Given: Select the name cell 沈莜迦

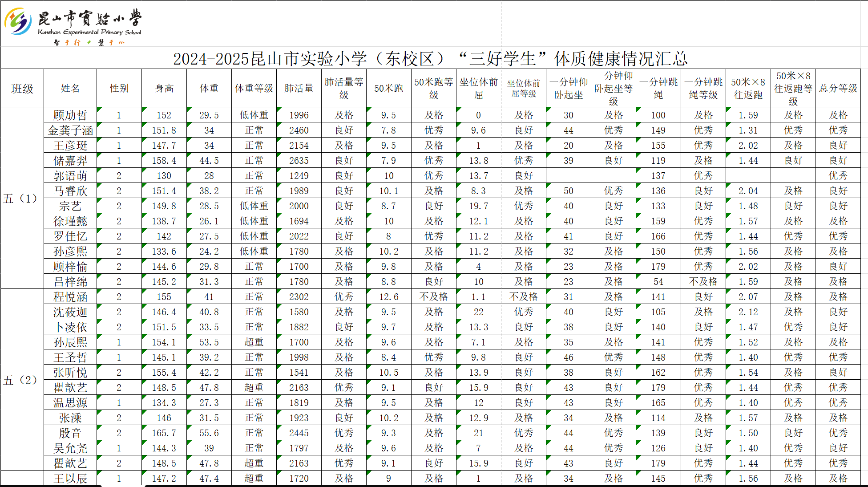Looking at the screenshot, I should pos(70,312).
